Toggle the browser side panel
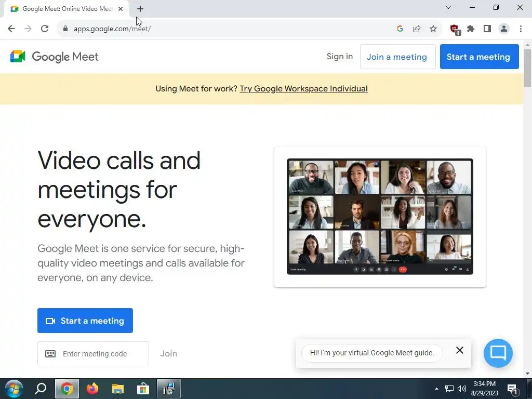The image size is (532, 399). pyautogui.click(x=487, y=29)
